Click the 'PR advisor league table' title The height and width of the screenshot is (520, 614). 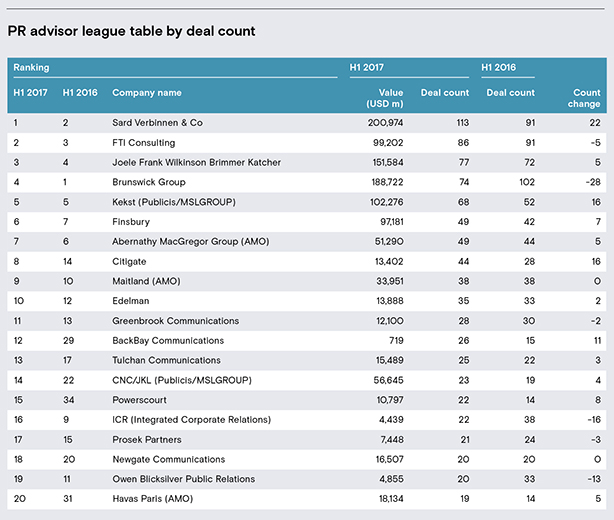[x=131, y=31]
